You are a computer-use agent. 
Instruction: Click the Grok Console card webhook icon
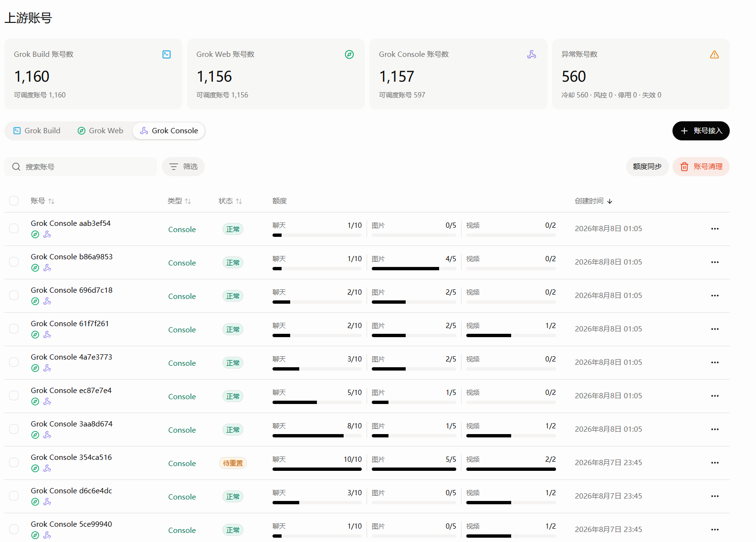532,54
